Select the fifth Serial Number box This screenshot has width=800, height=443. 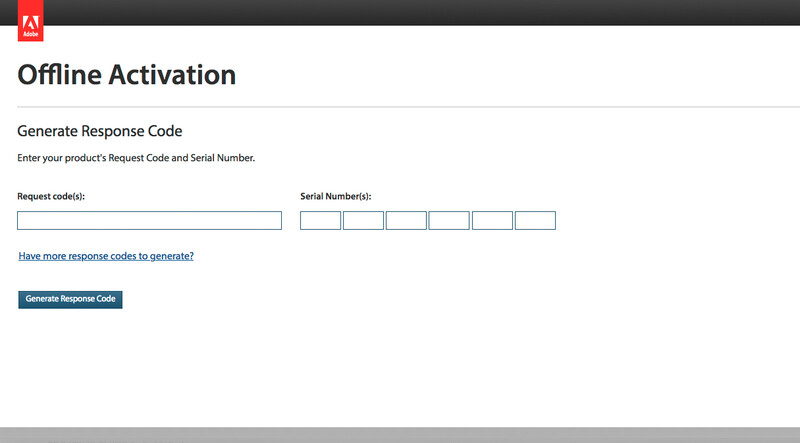492,220
